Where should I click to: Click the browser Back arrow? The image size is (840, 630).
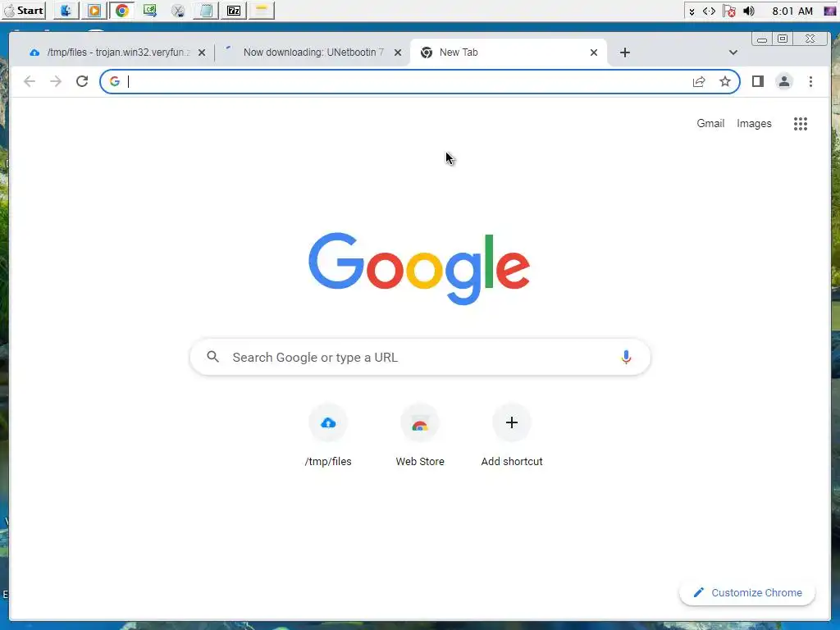(x=30, y=81)
